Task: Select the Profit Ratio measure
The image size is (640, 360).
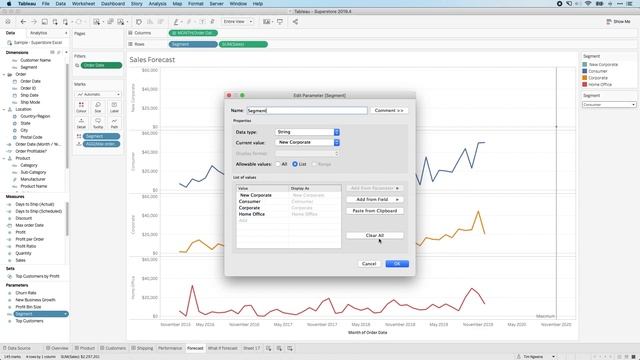Action: [26, 246]
